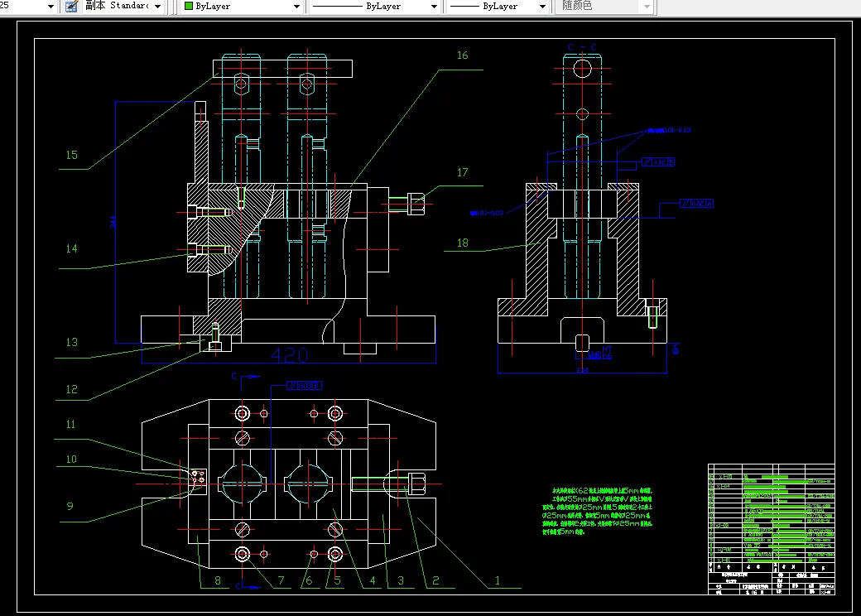Select part balloon number 12
The image size is (861, 616).
coord(72,389)
